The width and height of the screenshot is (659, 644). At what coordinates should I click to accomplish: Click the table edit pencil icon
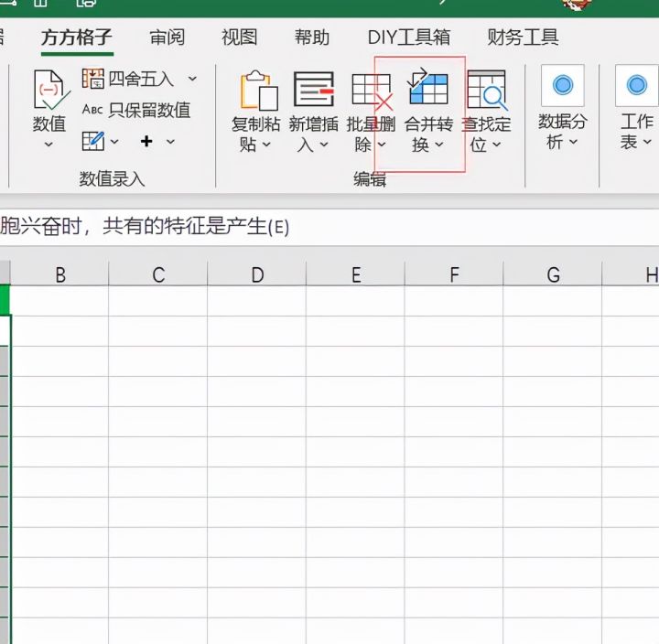[92, 141]
